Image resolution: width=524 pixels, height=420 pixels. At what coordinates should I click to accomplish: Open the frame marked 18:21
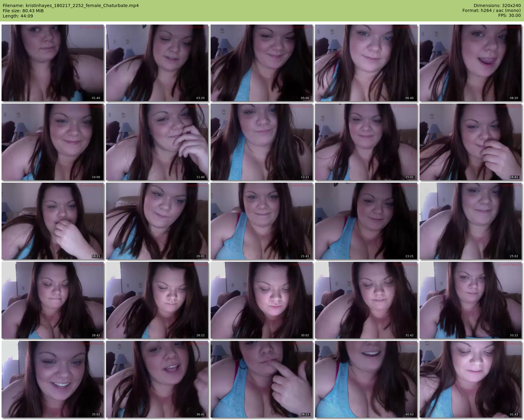(53, 221)
